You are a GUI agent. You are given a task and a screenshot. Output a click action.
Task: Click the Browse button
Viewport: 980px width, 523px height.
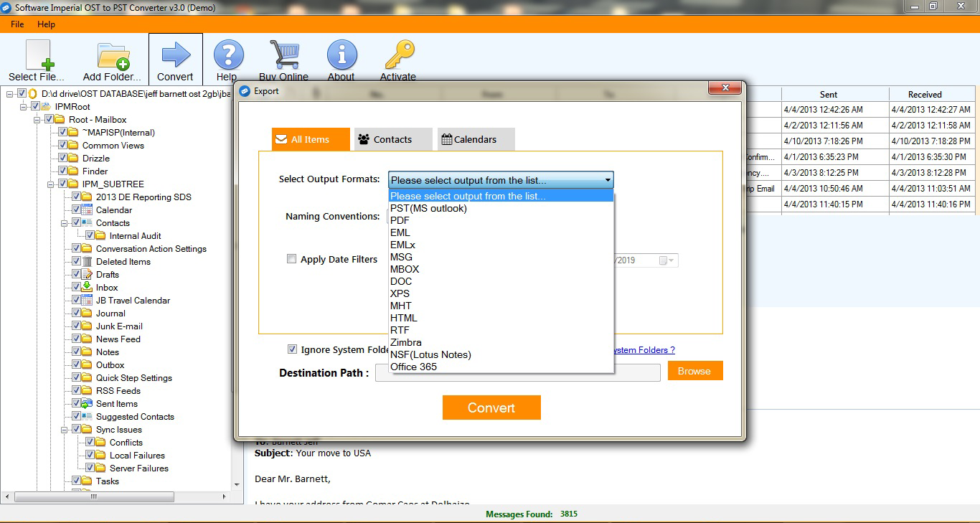click(x=694, y=371)
